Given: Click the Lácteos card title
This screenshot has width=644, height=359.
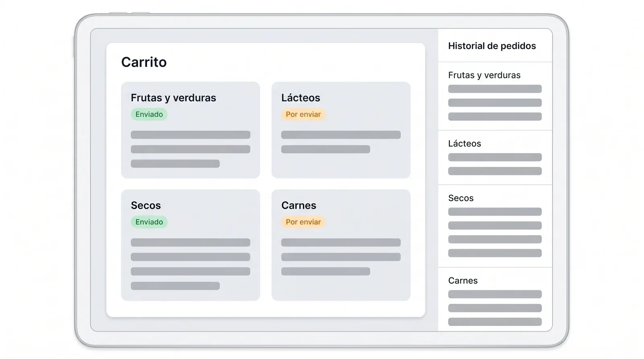Looking at the screenshot, I should (301, 98).
